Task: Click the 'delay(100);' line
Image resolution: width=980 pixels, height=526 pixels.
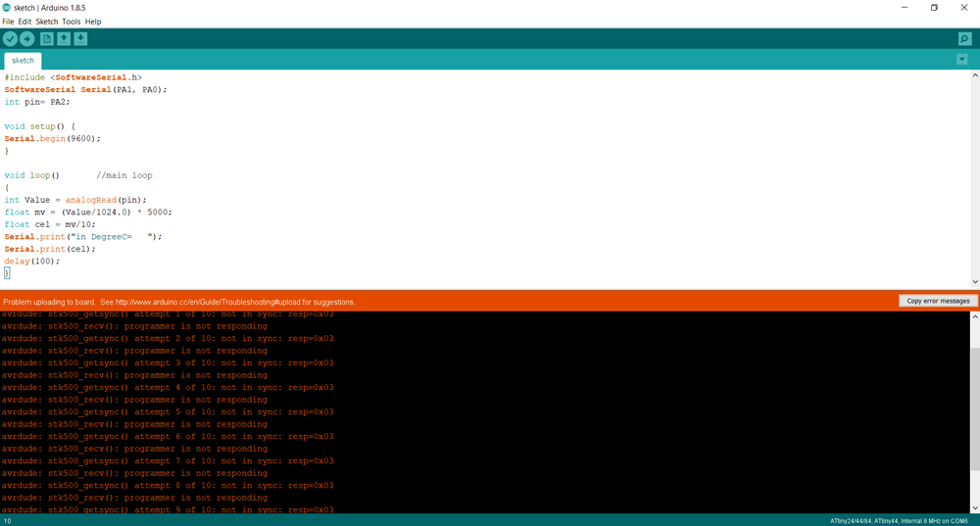Action: coord(32,262)
